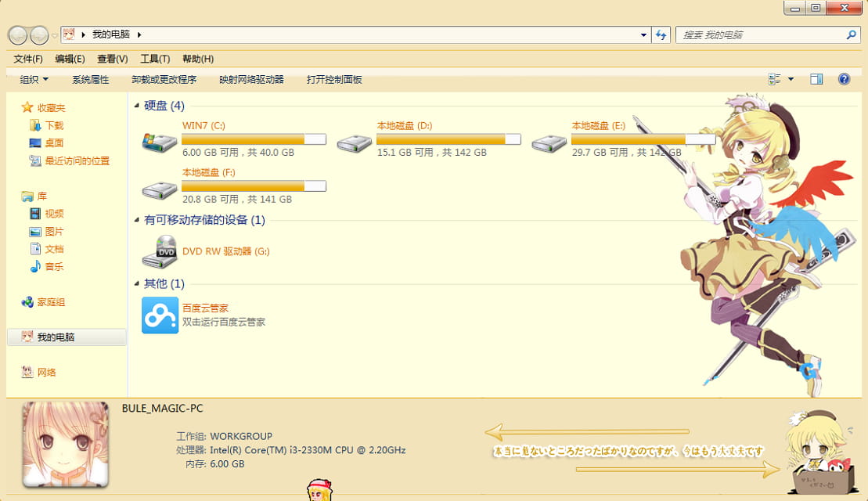Open the 工具 menu
The width and height of the screenshot is (868, 501).
(153, 58)
